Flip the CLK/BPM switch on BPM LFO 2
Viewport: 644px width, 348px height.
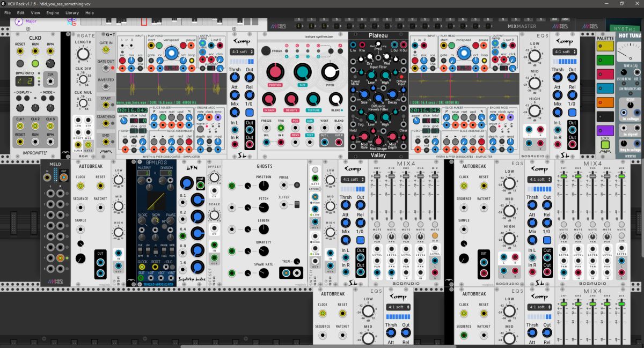[140, 251]
